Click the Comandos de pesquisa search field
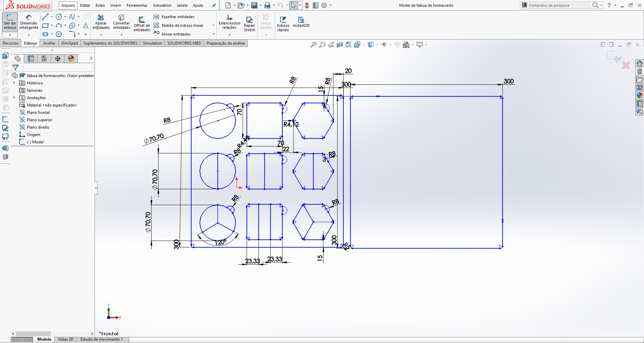This screenshot has width=644, height=343. tap(558, 5)
